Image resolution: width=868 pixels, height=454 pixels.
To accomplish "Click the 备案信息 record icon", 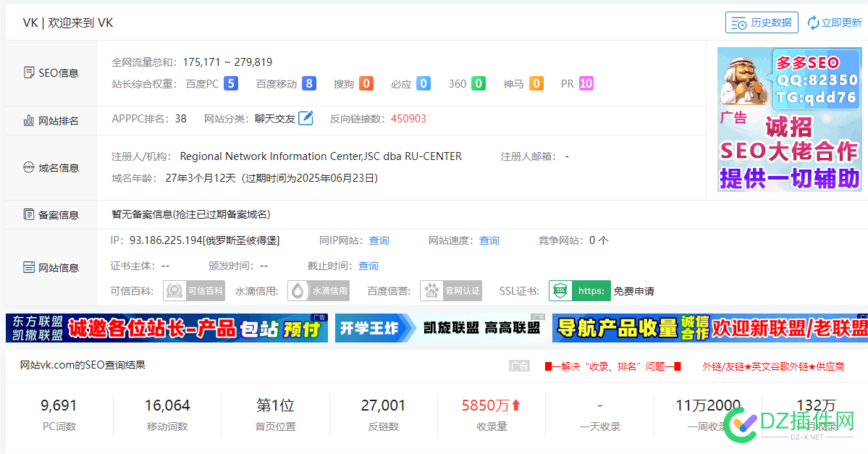I will point(29,214).
